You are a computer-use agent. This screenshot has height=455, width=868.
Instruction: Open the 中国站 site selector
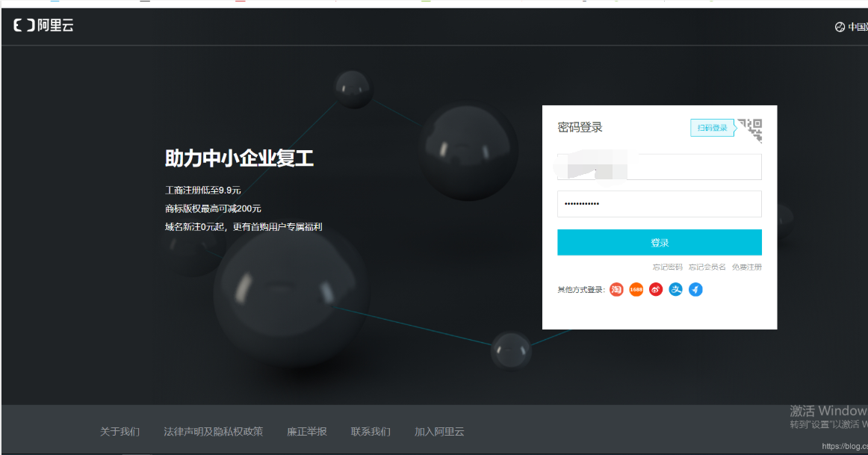(x=857, y=26)
